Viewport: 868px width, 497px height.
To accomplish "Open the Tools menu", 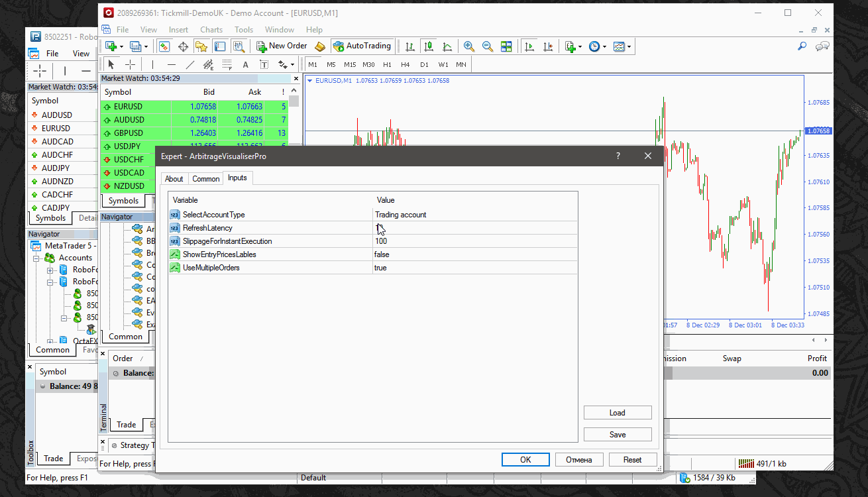I will (244, 30).
